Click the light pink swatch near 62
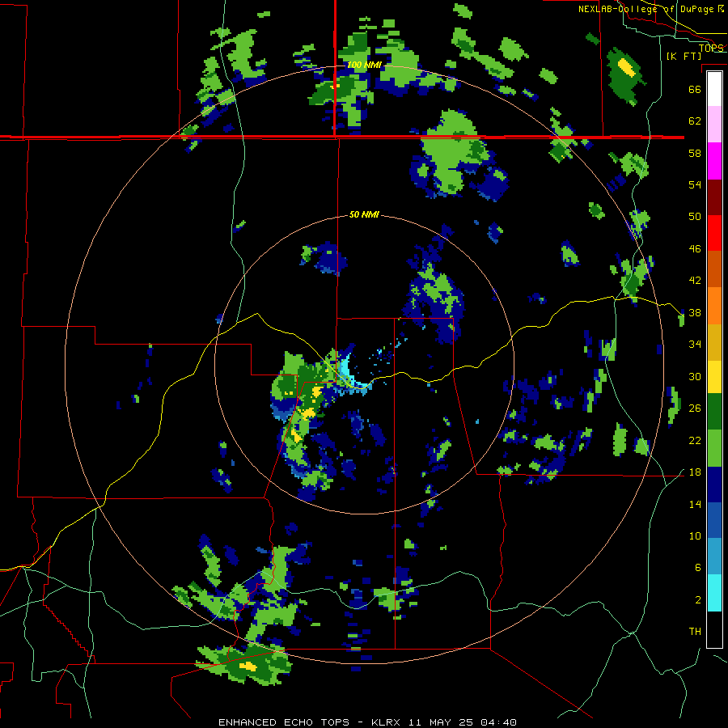728x728 pixels. point(714,124)
